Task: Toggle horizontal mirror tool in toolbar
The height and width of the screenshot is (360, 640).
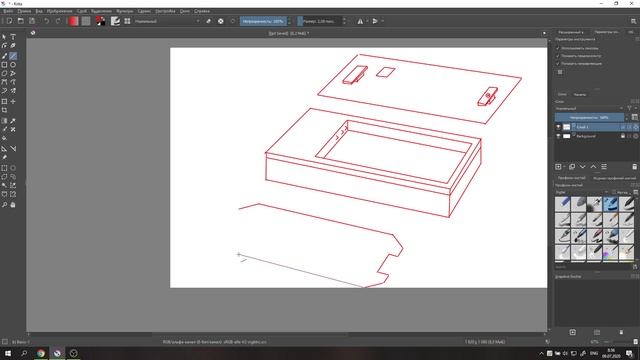Action: tap(360, 21)
